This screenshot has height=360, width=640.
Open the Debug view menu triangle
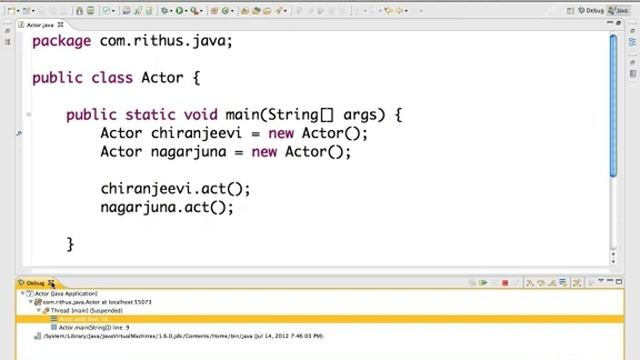(601, 281)
